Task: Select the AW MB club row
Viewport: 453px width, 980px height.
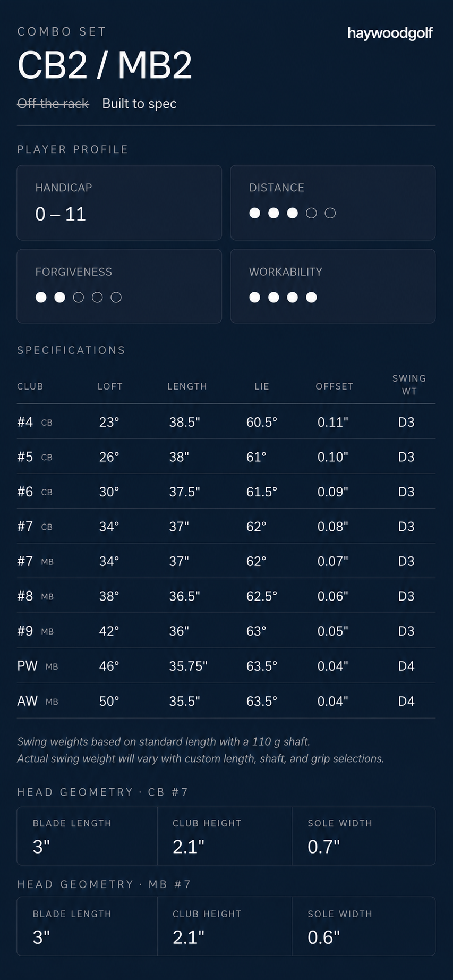Action: pyautogui.click(x=226, y=700)
